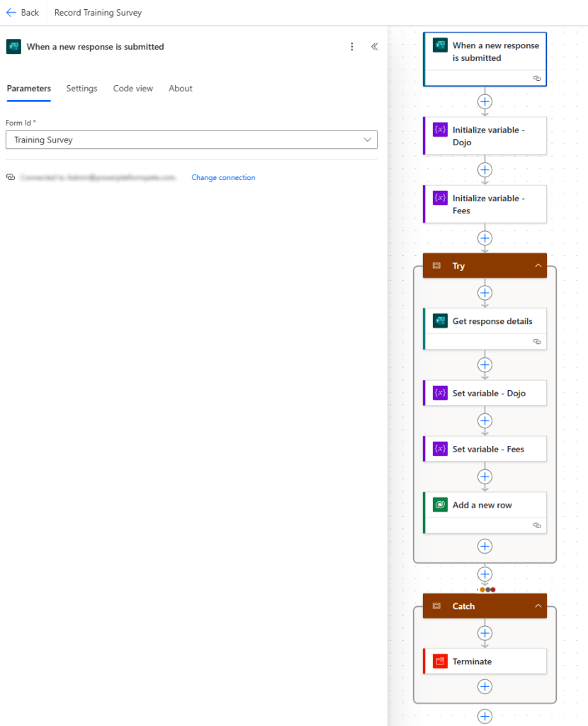Click plus button between Try and Catch
Viewport: 588px width, 726px height.
(485, 574)
